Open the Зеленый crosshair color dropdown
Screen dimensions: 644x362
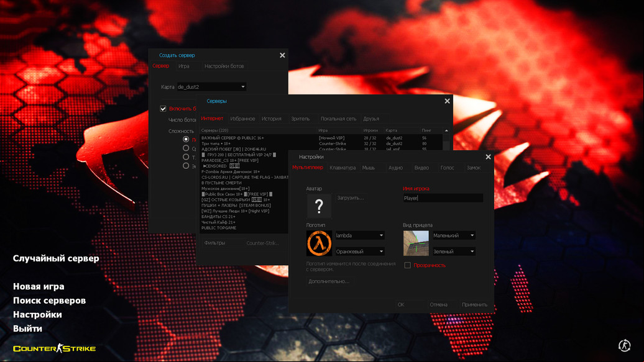pyautogui.click(x=454, y=251)
